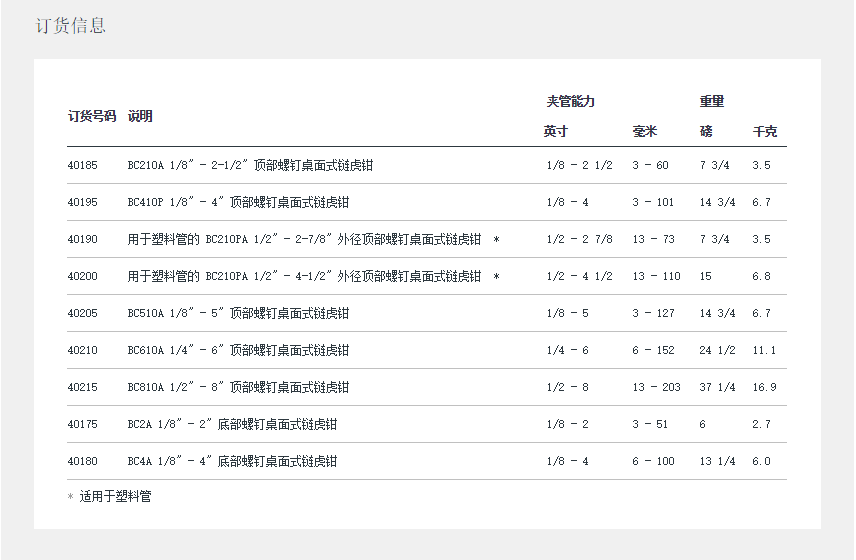Click order number 40175
Viewport: 856px width, 560px height.
[83, 424]
